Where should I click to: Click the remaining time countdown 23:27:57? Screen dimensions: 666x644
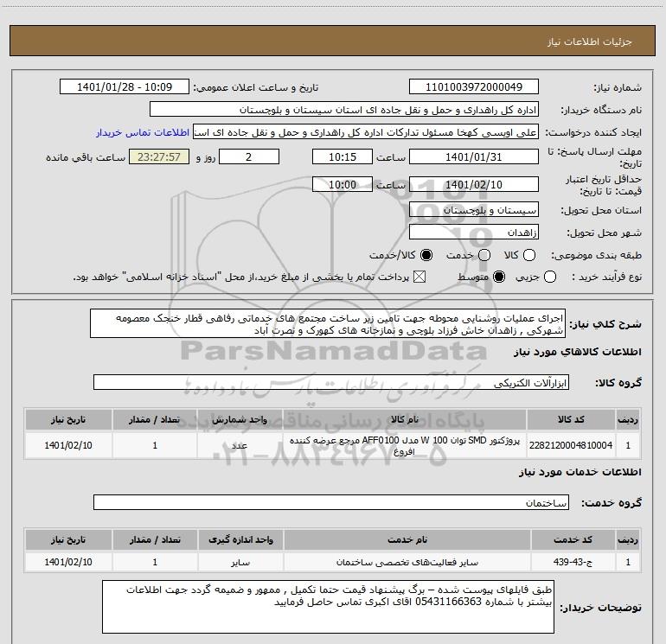tap(159, 156)
